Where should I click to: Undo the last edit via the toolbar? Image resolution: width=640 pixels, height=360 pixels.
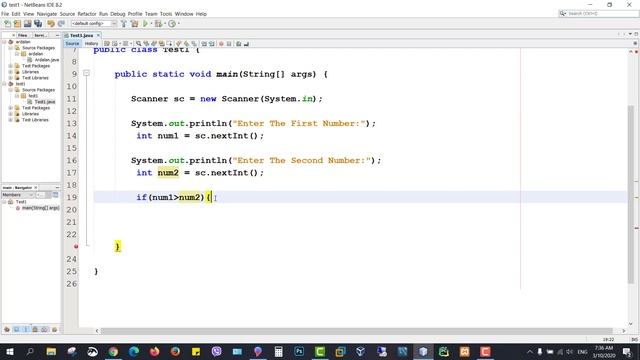coord(51,24)
